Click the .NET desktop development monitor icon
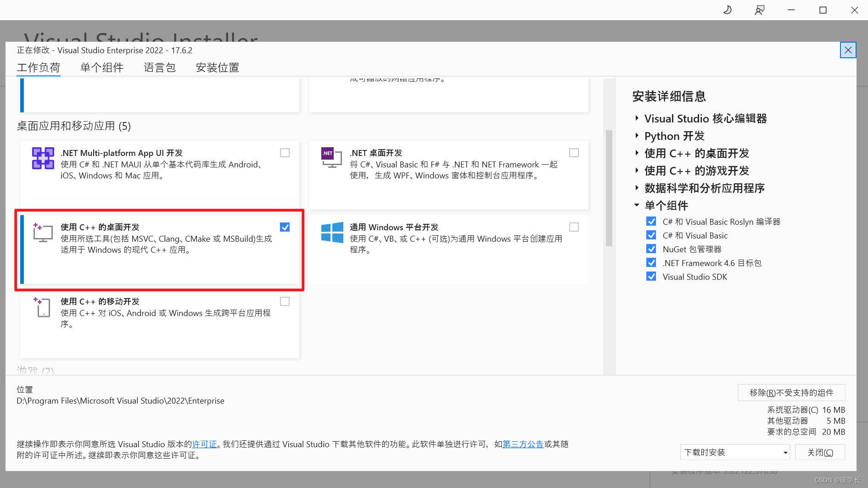This screenshot has height=488, width=868. click(331, 158)
